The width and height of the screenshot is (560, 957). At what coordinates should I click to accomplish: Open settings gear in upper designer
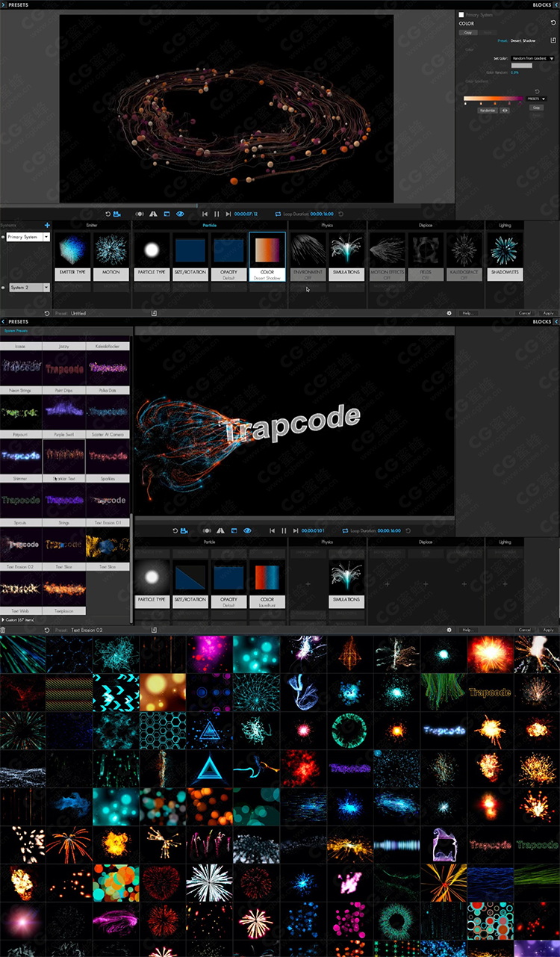(x=449, y=313)
